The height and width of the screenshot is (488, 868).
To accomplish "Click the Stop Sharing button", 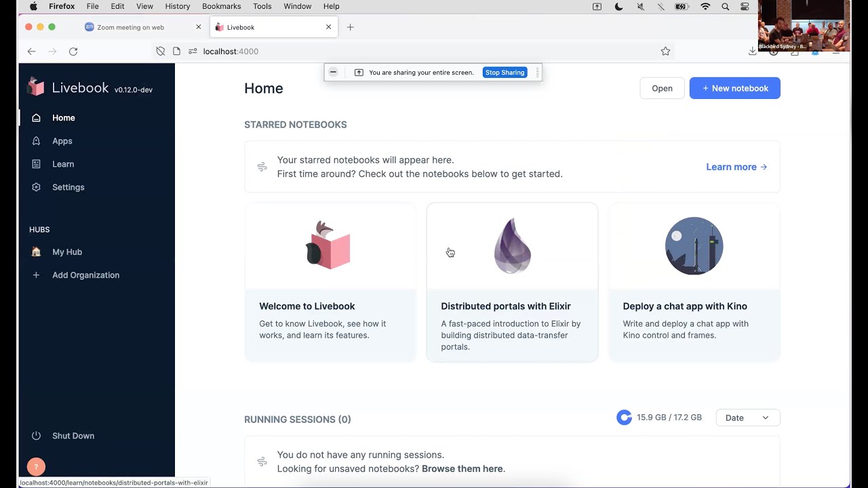I will click(505, 73).
